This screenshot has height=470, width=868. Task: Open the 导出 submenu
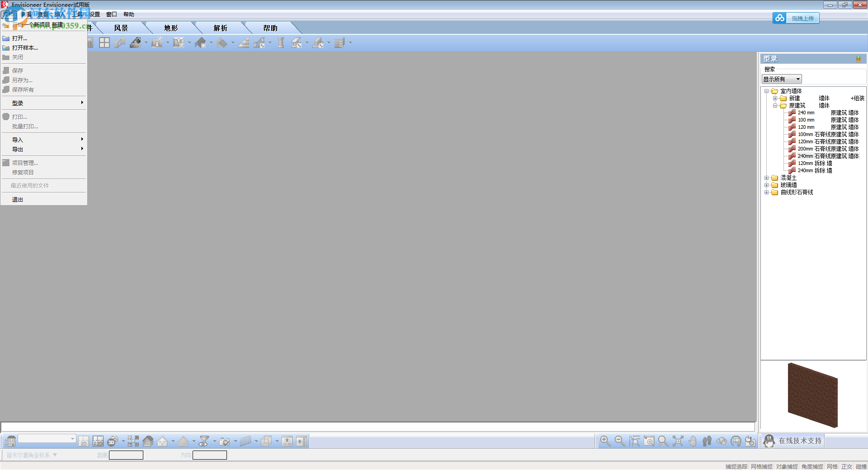click(x=44, y=149)
